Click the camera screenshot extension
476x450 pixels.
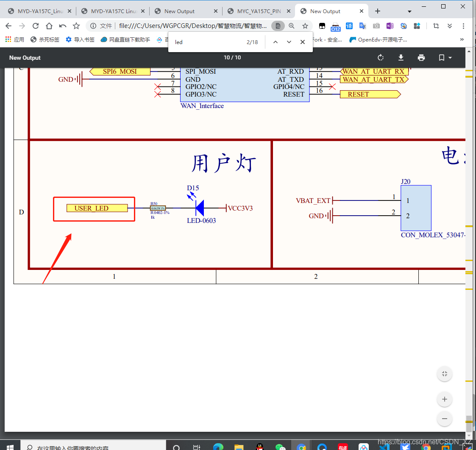tap(376, 26)
